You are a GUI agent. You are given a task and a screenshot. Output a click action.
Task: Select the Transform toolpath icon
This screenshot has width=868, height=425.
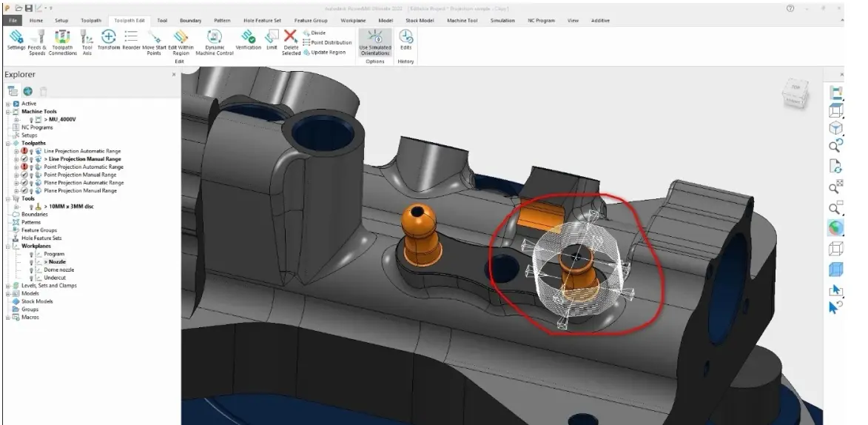(x=109, y=41)
